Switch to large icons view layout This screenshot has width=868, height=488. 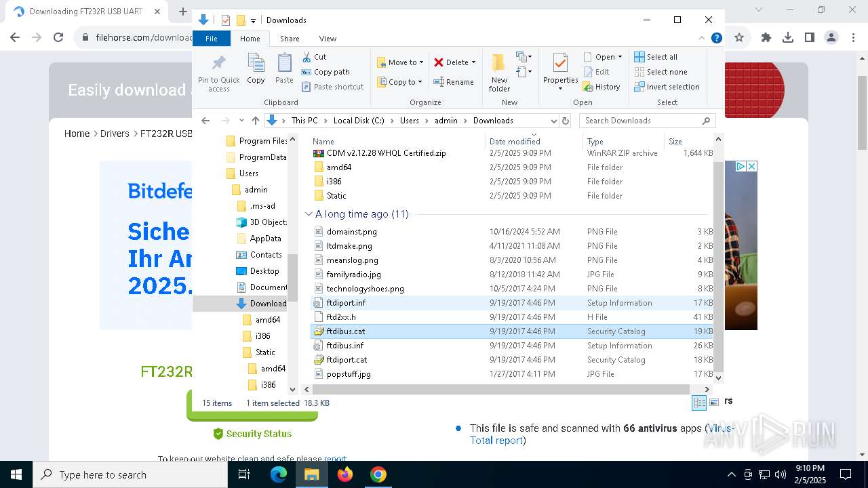click(713, 403)
